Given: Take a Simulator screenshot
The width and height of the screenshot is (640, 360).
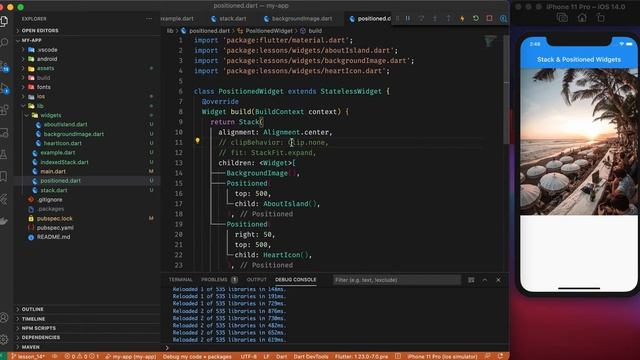Looking at the screenshot, I should 562,18.
